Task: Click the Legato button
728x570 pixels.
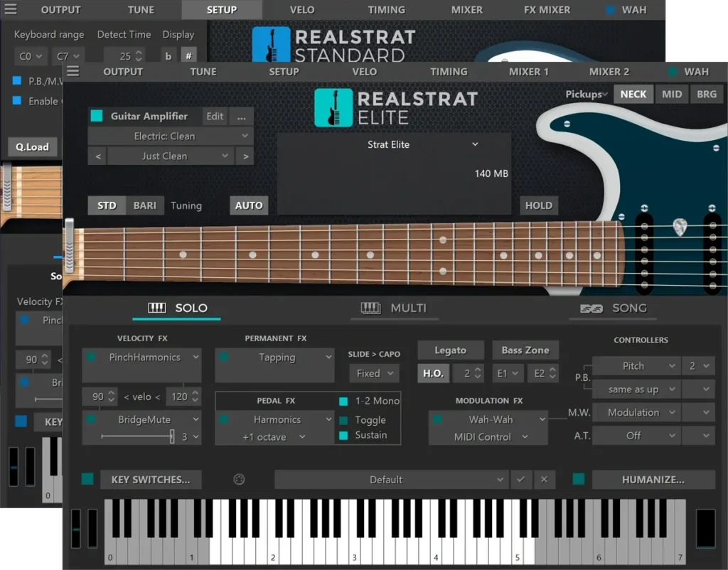Action: coord(450,350)
